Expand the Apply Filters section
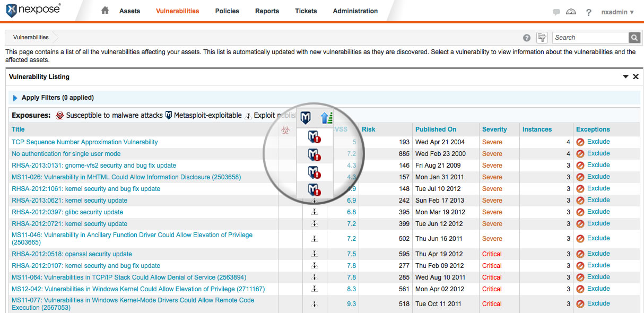The width and height of the screenshot is (644, 313). [15, 98]
